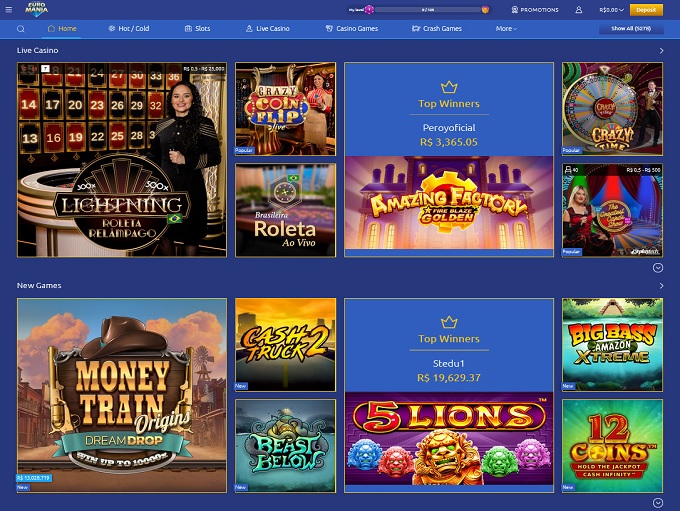
Task: Click the orange reward icon at the end of the progress bar
Action: pyautogui.click(x=485, y=10)
